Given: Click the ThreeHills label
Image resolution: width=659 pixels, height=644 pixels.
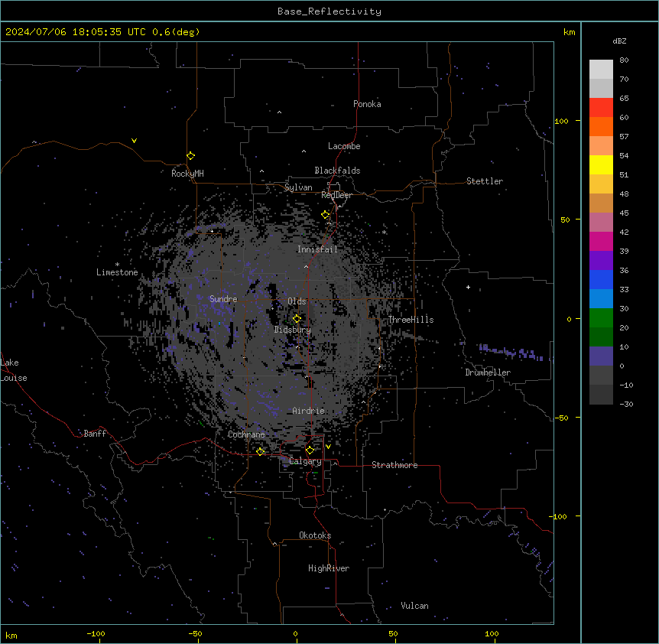Looking at the screenshot, I should pos(411,320).
